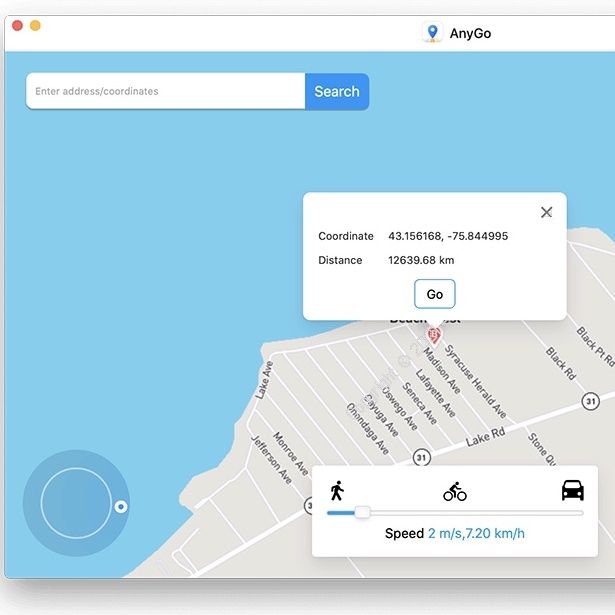The image size is (615, 615).
Task: Click the Search button
Action: click(337, 91)
